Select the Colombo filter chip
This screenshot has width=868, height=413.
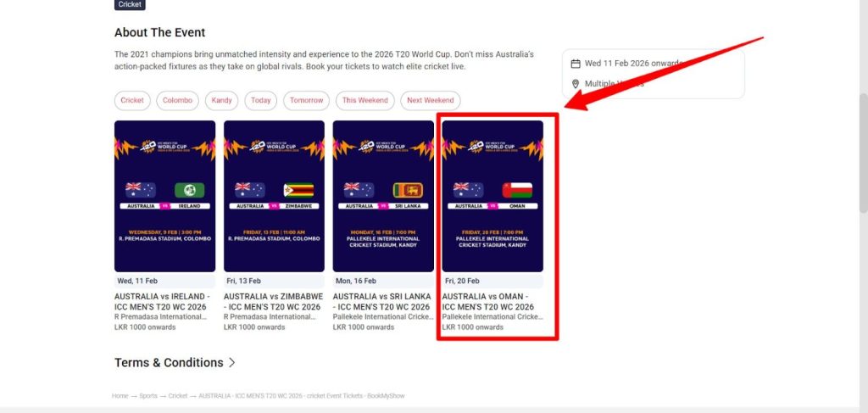(177, 101)
